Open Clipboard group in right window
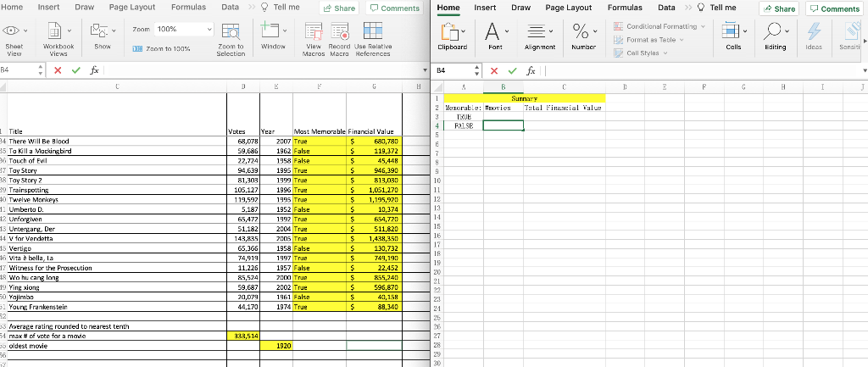Screen dimensions: 868x367 point(453,36)
